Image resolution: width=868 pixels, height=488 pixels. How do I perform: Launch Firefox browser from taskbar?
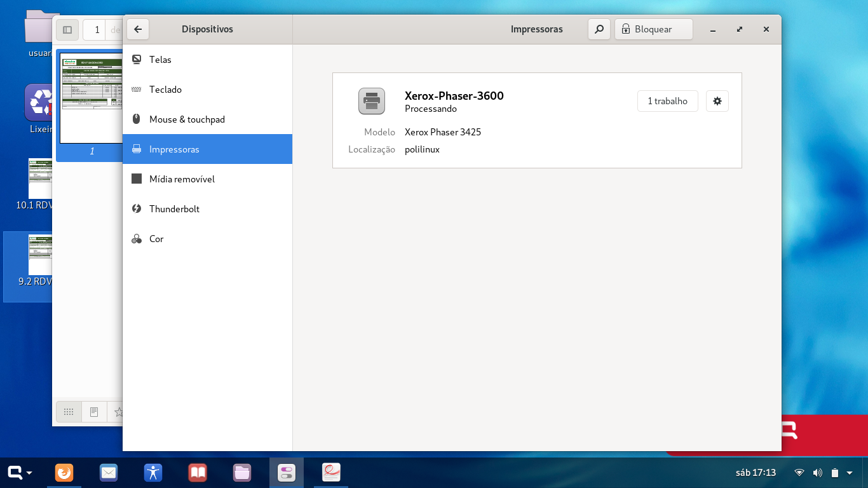[x=64, y=473]
